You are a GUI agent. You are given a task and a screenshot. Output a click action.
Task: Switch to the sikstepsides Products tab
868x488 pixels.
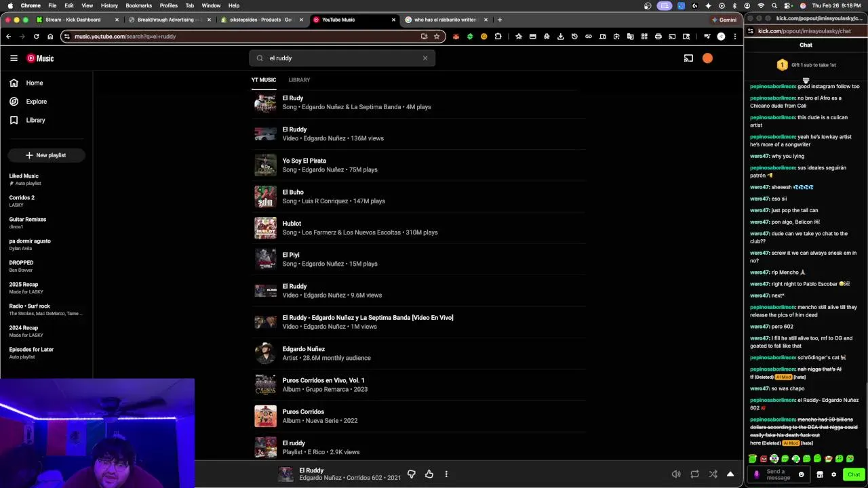pos(261,20)
